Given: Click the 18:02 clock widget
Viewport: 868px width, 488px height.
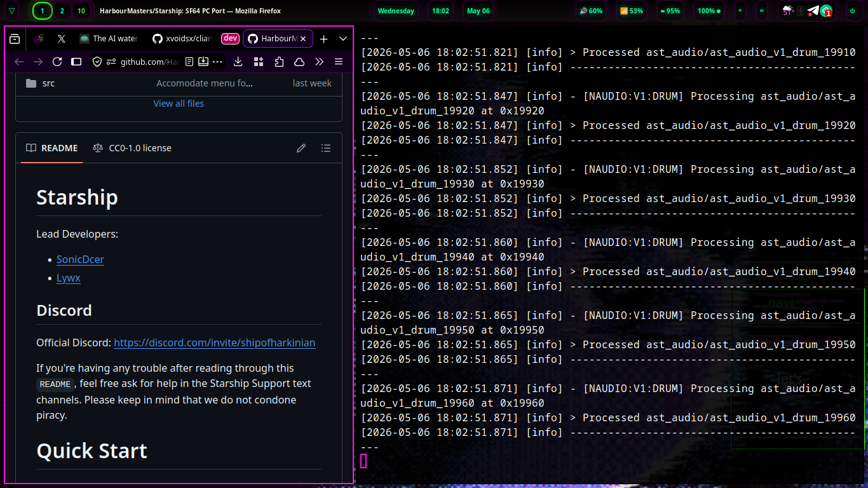Looking at the screenshot, I should [440, 11].
